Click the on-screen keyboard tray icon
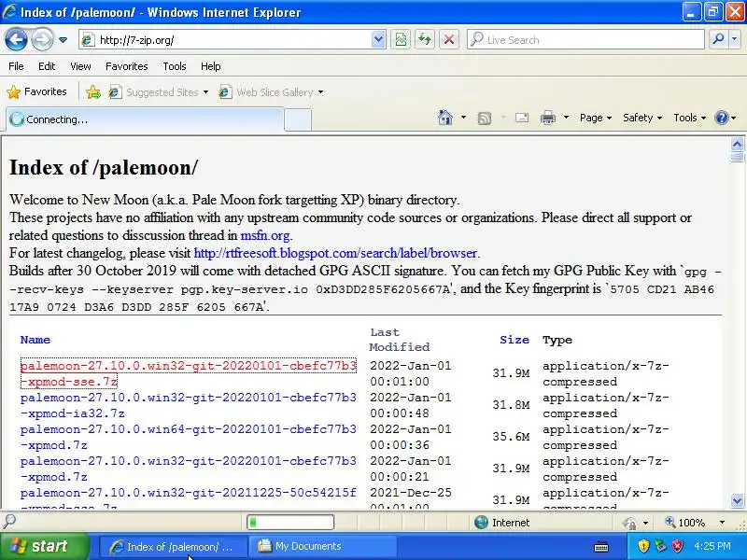The width and height of the screenshot is (747, 560). [x=601, y=546]
